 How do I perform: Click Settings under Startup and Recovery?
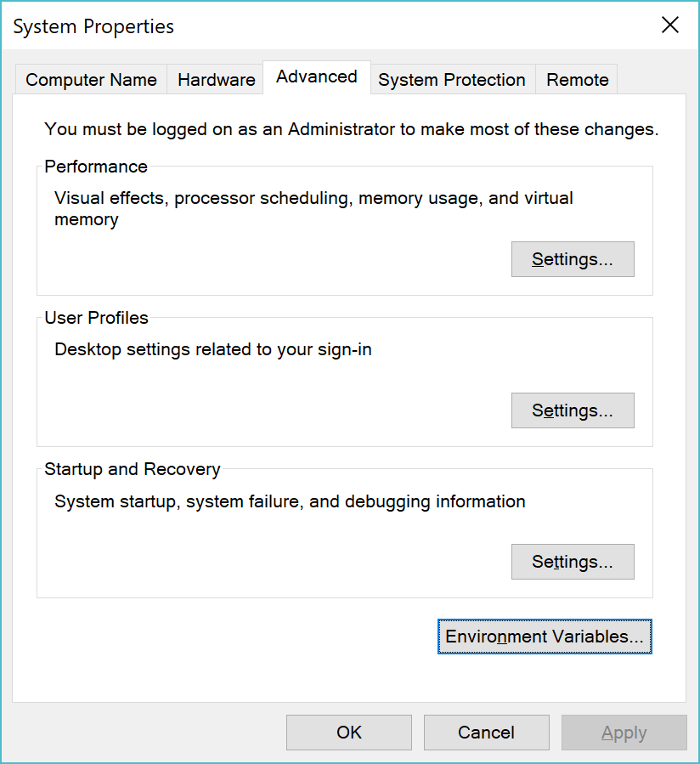[572, 561]
